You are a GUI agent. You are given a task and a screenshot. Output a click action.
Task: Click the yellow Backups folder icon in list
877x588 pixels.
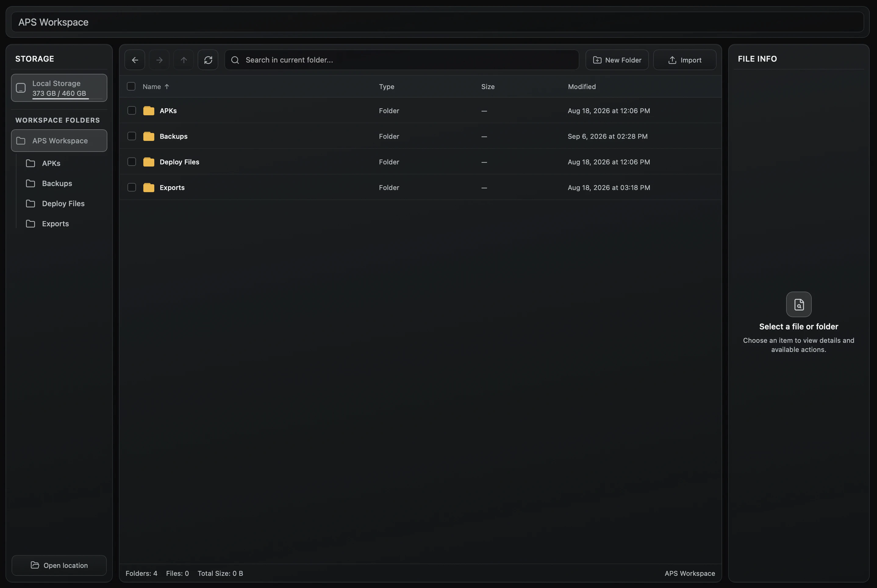pyautogui.click(x=149, y=136)
